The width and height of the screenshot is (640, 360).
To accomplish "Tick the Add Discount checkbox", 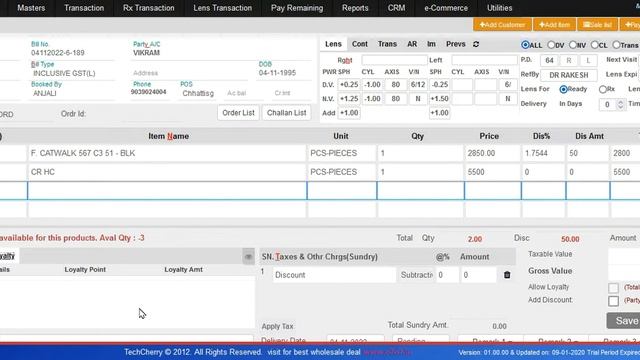I will pos(613,301).
